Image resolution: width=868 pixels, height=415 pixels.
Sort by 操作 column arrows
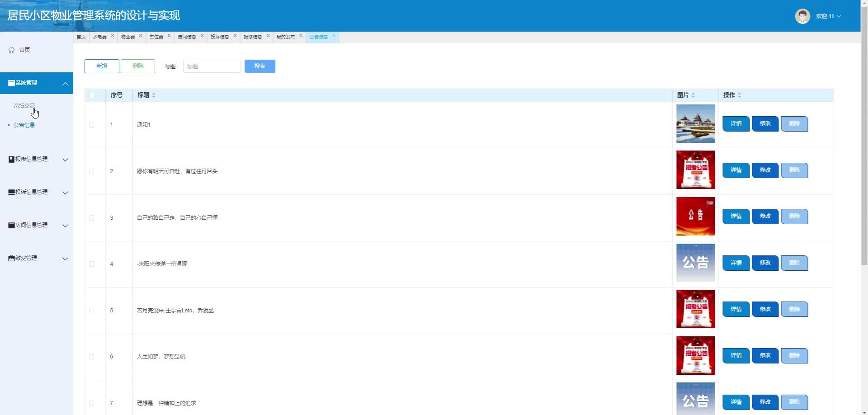(739, 95)
